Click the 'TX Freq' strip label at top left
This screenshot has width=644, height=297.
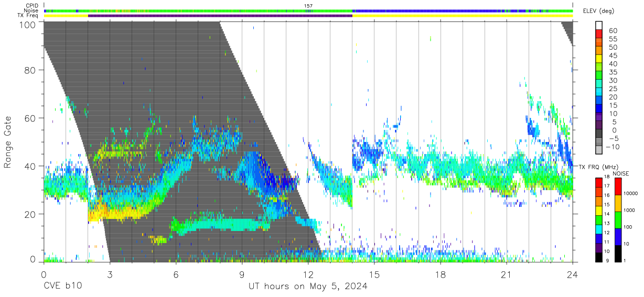(28, 16)
